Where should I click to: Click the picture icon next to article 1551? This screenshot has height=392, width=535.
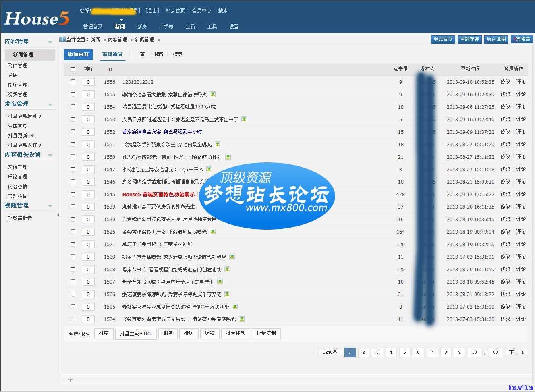(x=218, y=144)
